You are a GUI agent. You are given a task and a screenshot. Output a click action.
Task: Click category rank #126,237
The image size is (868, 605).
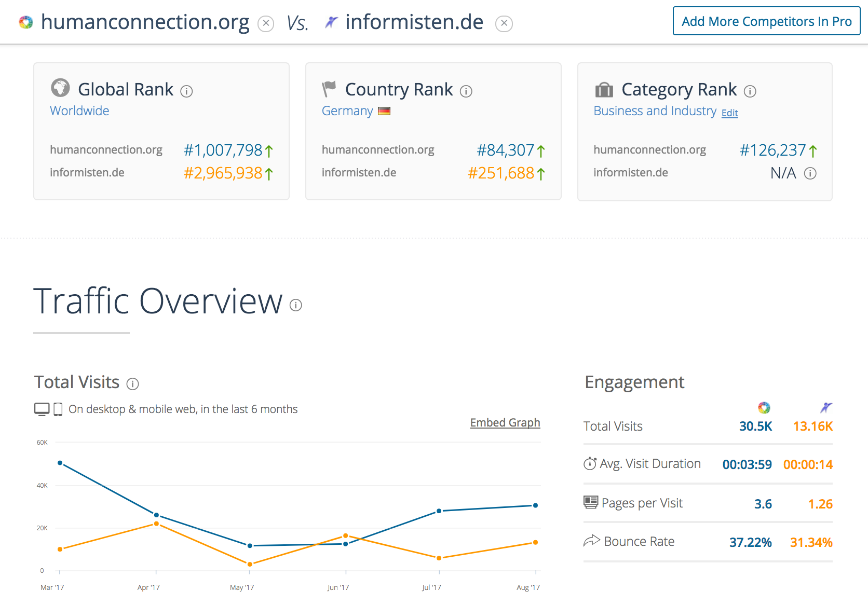pos(773,150)
